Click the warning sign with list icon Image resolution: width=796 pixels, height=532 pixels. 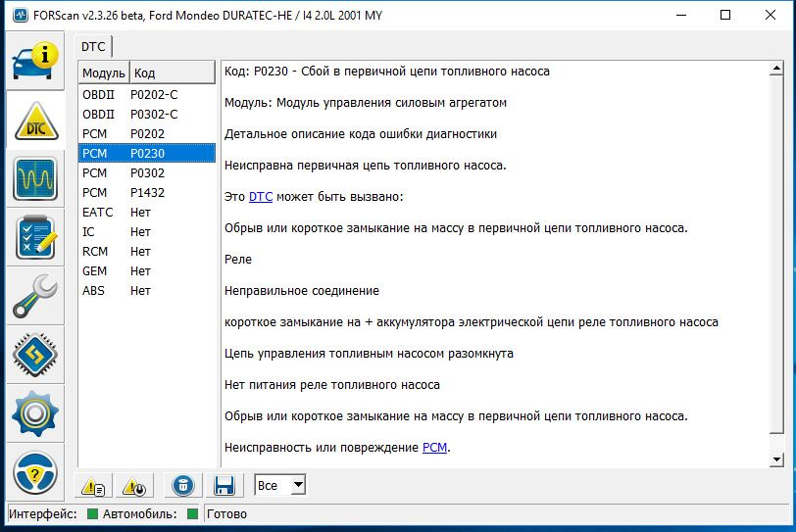pos(93,486)
